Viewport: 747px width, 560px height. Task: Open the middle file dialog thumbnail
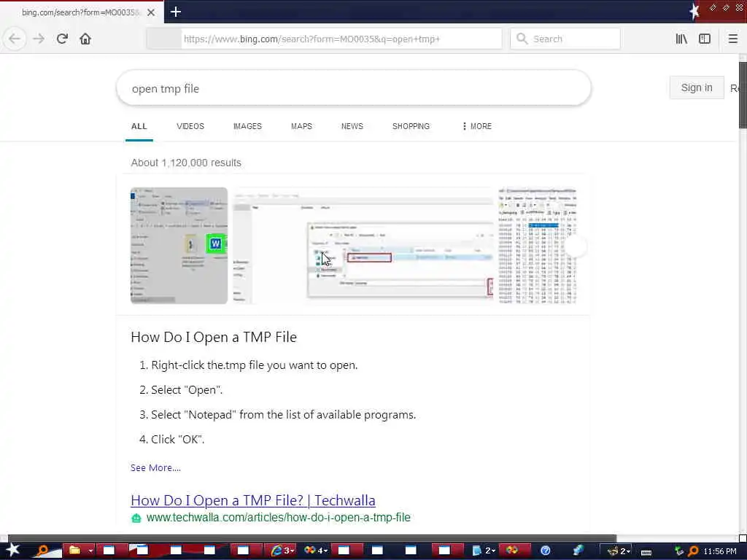pyautogui.click(x=363, y=245)
